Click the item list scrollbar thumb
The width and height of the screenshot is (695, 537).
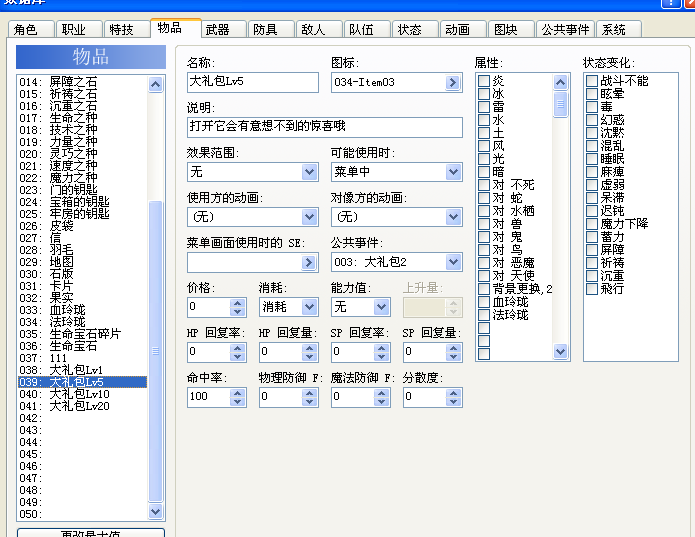click(156, 351)
